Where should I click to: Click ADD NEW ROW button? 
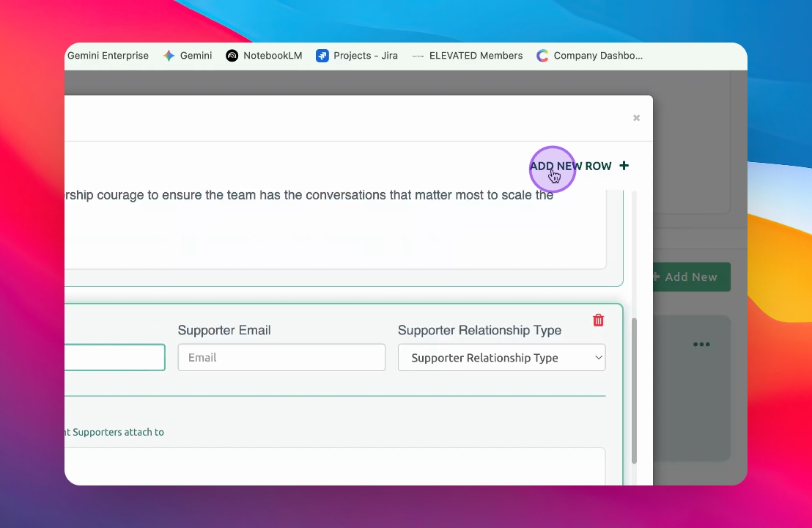point(579,166)
